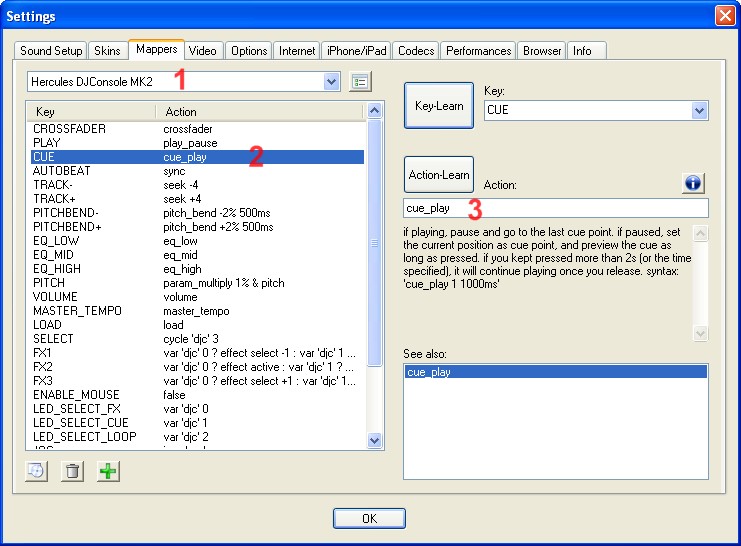
Task: Close the Settings window
Action: pos(725,16)
